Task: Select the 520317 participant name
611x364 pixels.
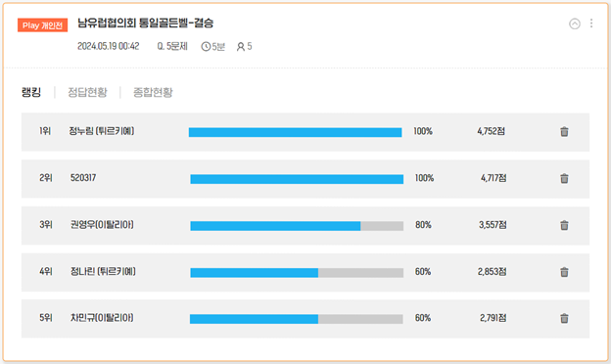Action: click(83, 178)
